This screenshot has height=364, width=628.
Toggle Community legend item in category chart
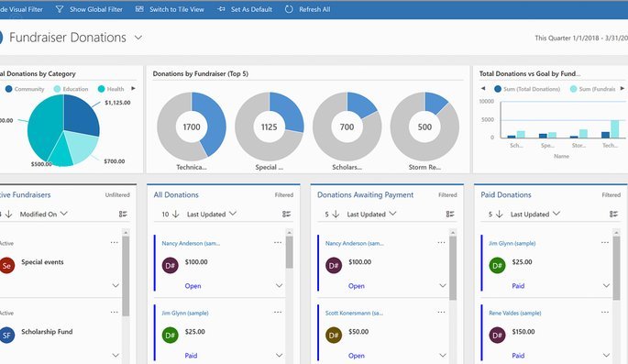[x=25, y=89]
